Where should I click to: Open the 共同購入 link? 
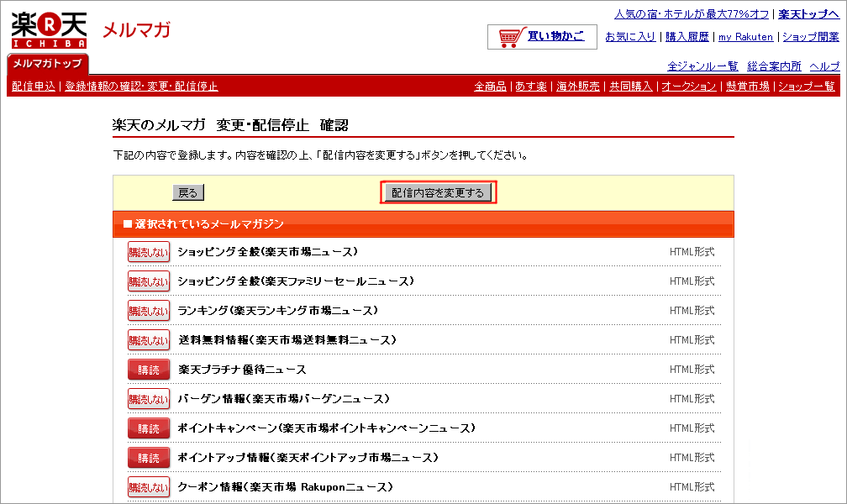coord(631,87)
